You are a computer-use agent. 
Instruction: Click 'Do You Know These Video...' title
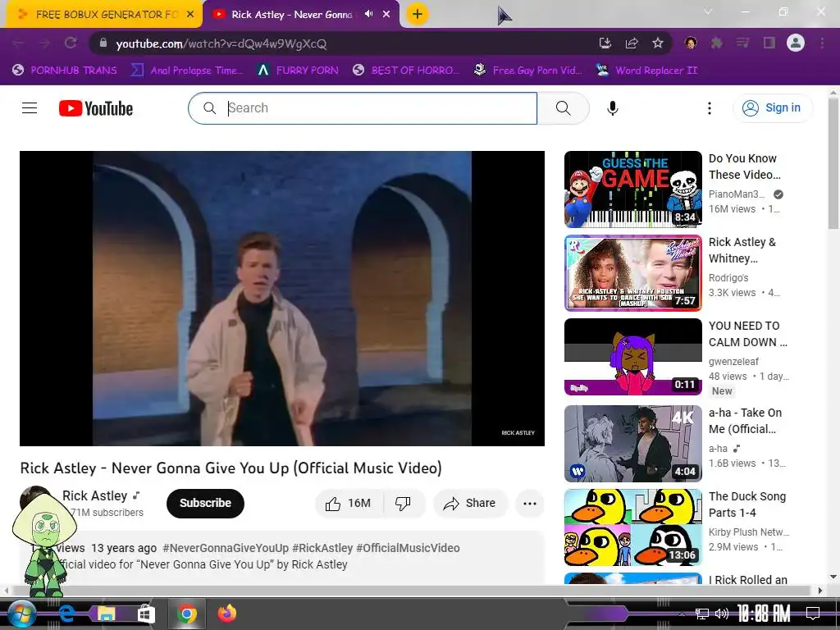click(745, 167)
